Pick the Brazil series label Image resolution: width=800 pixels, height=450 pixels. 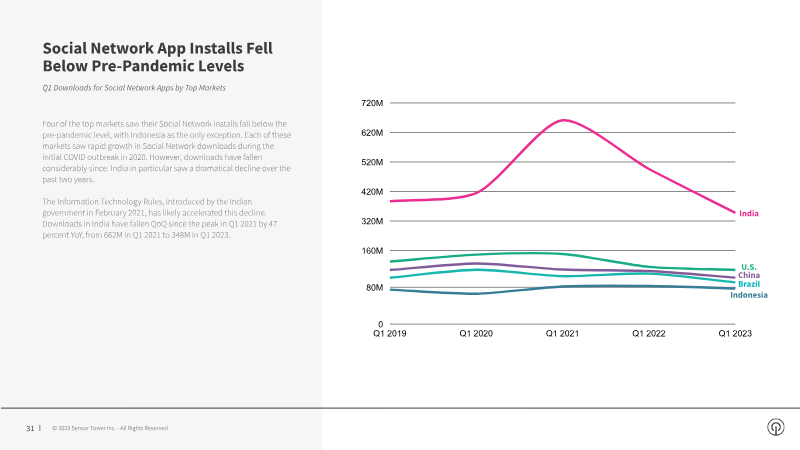click(x=749, y=284)
